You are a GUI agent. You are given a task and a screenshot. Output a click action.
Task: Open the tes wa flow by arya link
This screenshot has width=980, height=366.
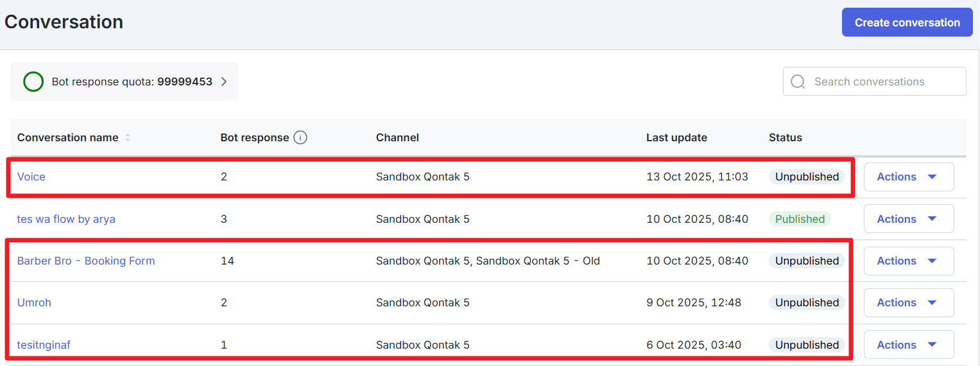coord(66,219)
